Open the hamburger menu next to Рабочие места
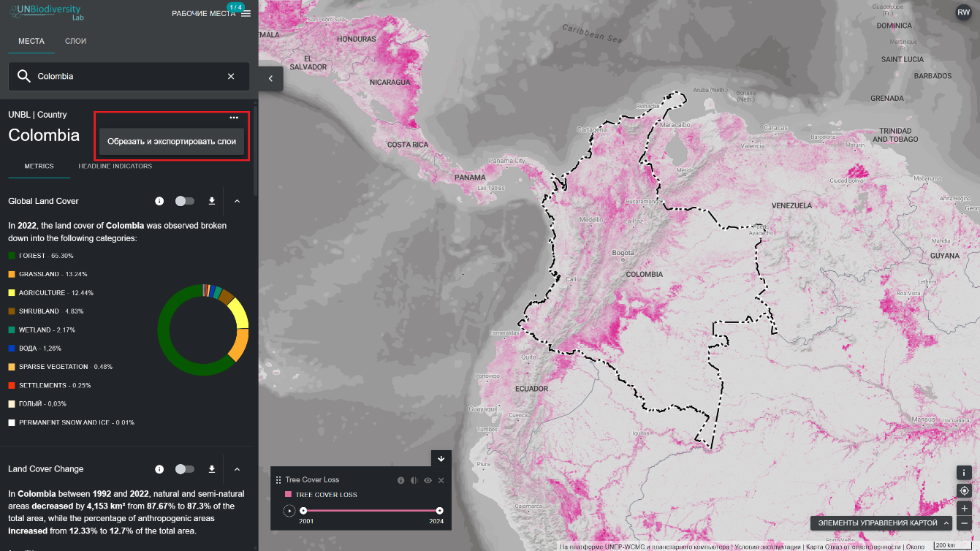The height and width of the screenshot is (551, 980). [246, 14]
